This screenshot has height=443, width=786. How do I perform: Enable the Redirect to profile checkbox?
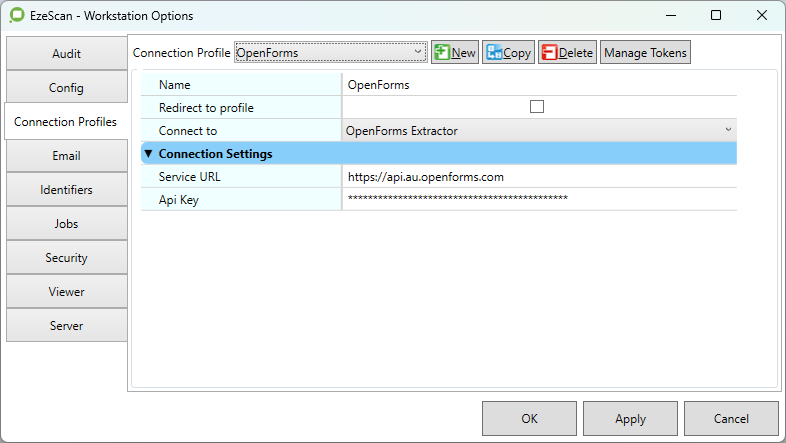pyautogui.click(x=537, y=107)
